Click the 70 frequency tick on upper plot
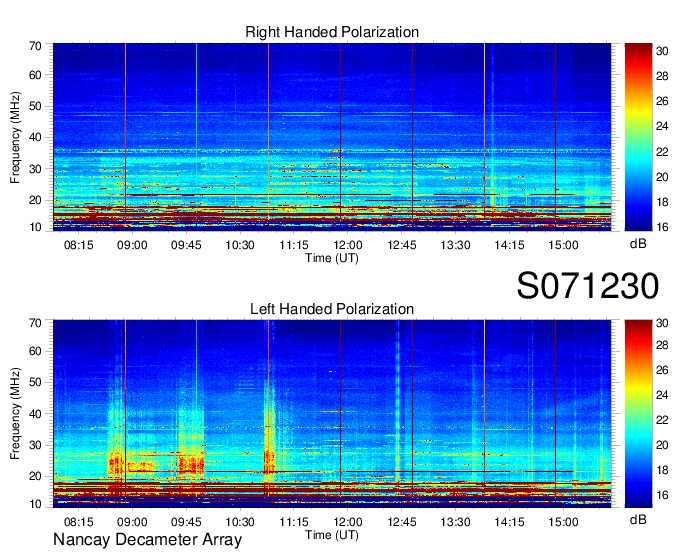The width and height of the screenshot is (680, 552). (x=35, y=46)
